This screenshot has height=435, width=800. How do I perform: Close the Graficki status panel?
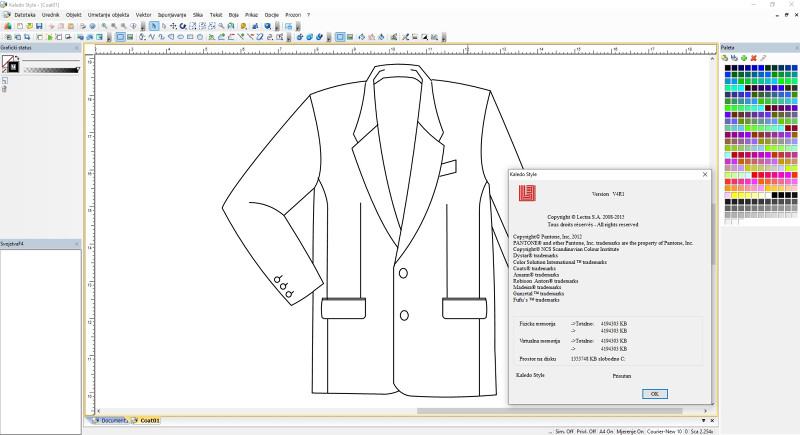point(77,47)
